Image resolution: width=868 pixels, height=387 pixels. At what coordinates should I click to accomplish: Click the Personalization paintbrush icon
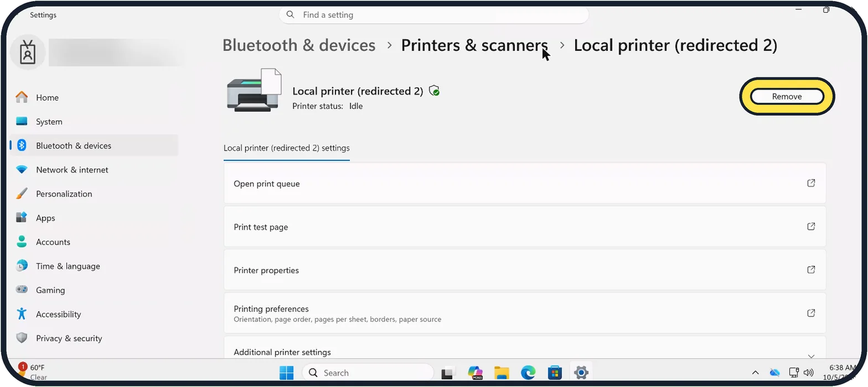tap(22, 193)
